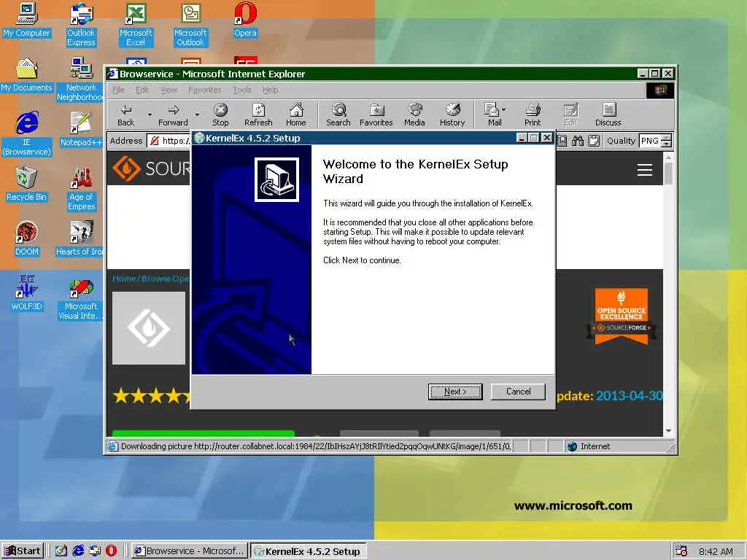
Task: Click the first quick launch icon beside Start
Action: 61,551
